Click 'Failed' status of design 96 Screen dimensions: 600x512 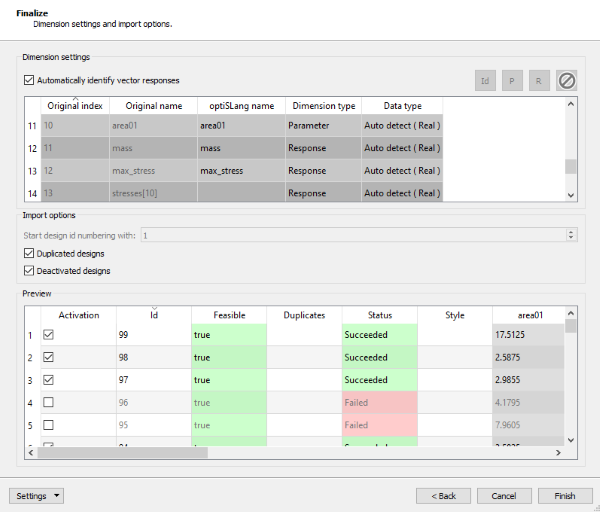[380, 402]
